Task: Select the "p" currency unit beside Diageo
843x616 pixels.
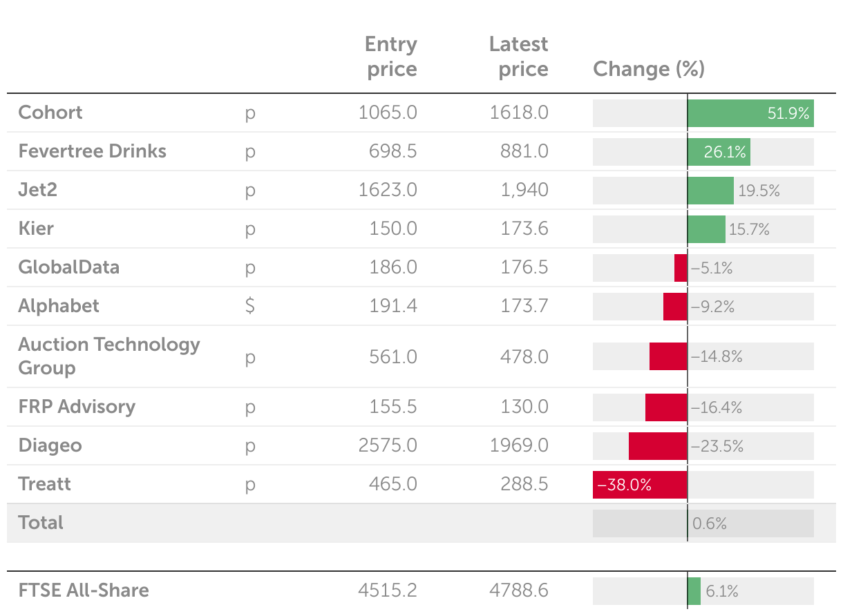Action: coord(250,447)
